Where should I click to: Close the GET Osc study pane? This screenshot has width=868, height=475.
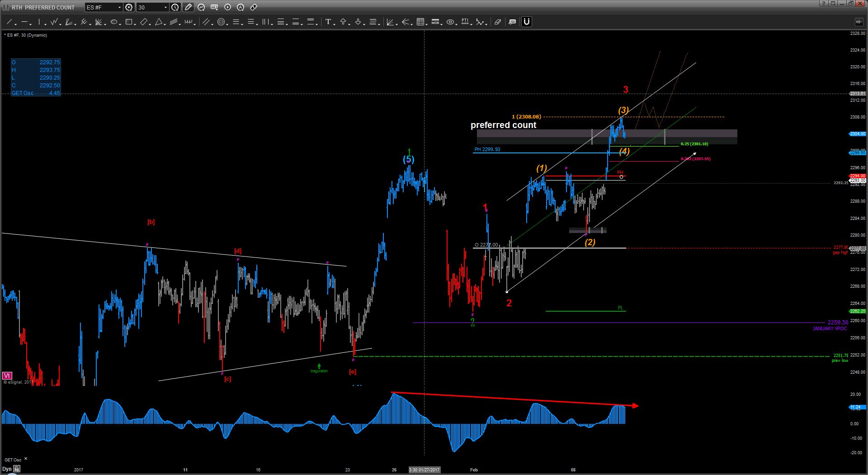26,460
